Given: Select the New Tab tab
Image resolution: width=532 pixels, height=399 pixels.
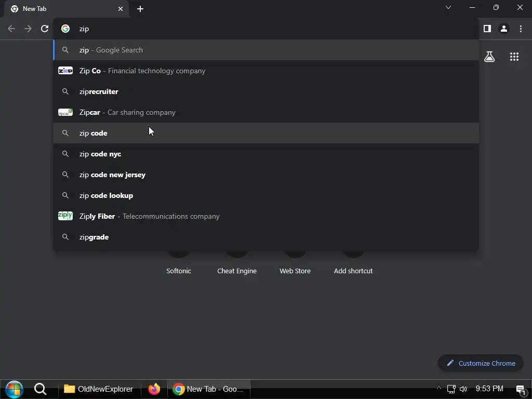Looking at the screenshot, I should 66,9.
